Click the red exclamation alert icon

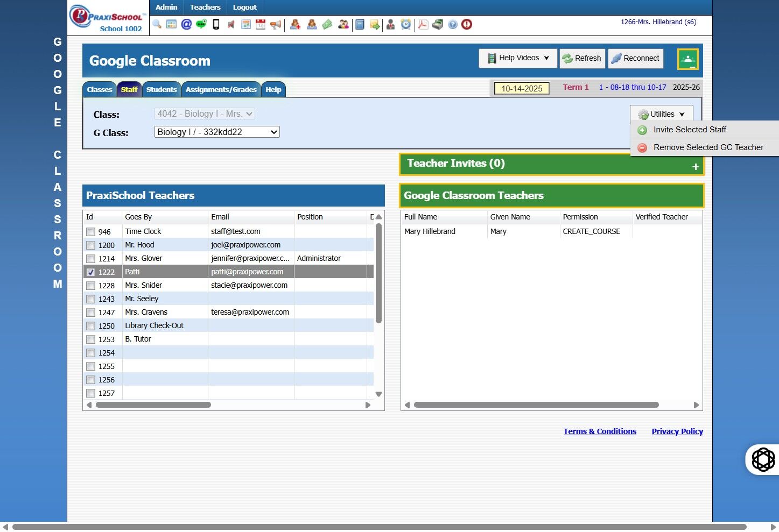tap(467, 24)
